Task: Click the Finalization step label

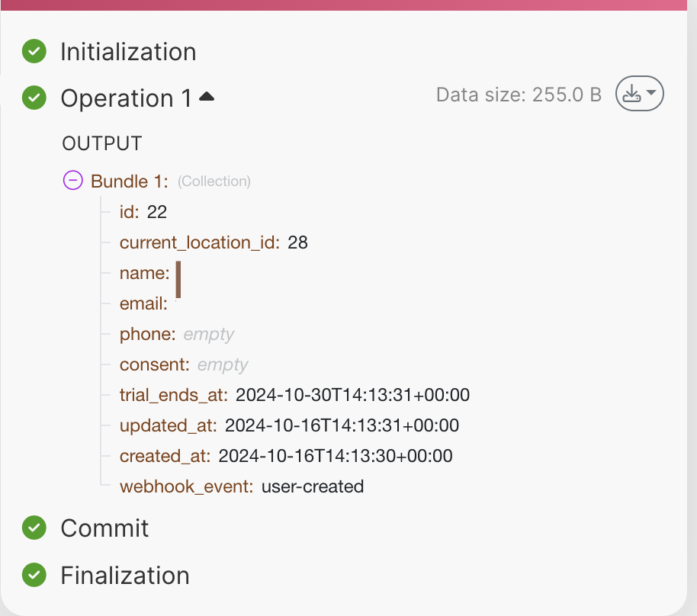Action: click(x=125, y=575)
